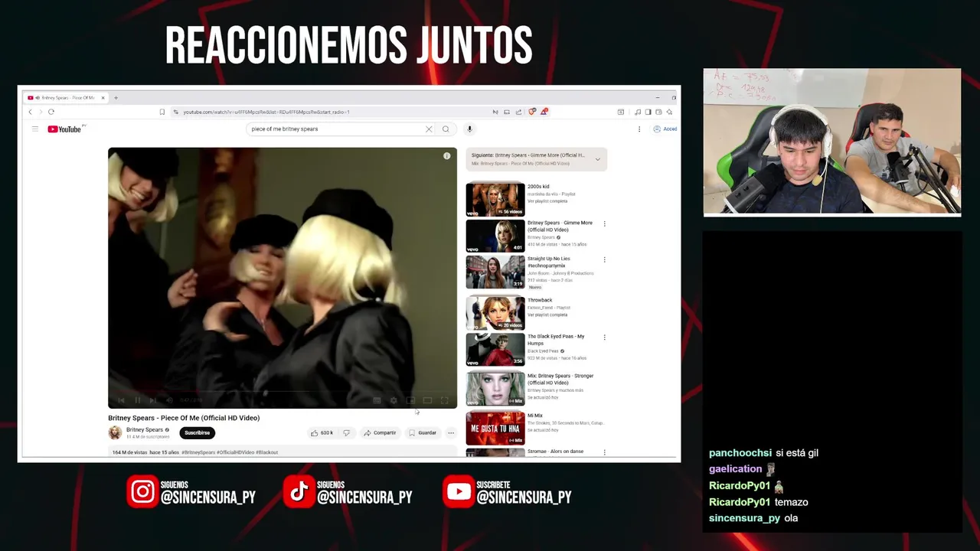Run search with magnifier button
Screen dimensions: 980x551
click(x=446, y=129)
